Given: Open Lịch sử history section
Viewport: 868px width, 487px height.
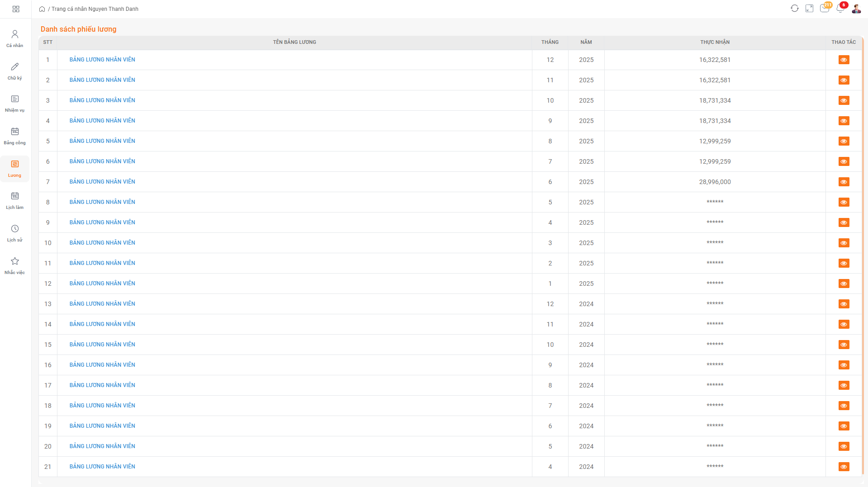Looking at the screenshot, I should tap(15, 233).
